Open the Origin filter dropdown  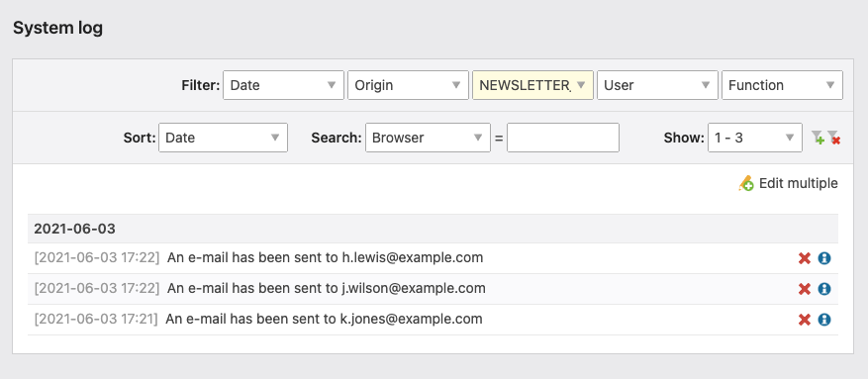tap(408, 85)
